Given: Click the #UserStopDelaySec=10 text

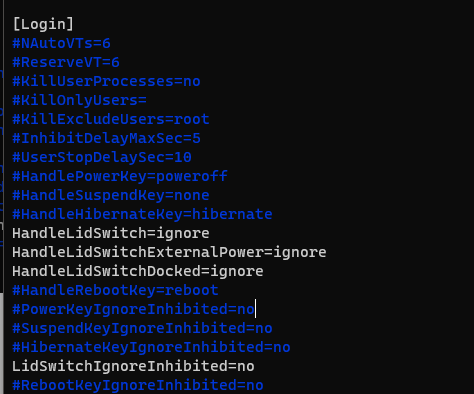Looking at the screenshot, I should tap(102, 157).
